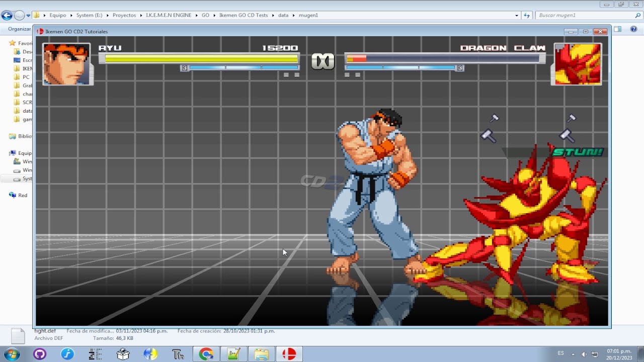Click the Ikemen GO window title icon
The height and width of the screenshot is (362, 644).
(x=40, y=32)
